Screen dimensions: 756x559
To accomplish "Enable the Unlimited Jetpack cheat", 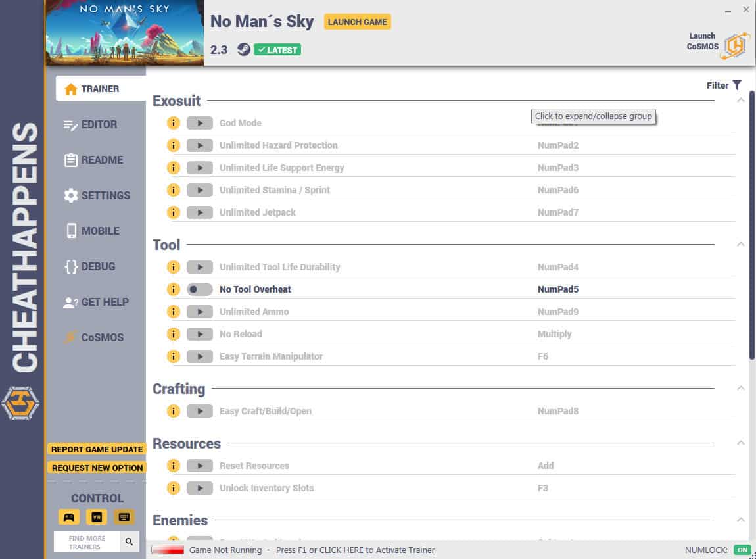I will (x=200, y=212).
